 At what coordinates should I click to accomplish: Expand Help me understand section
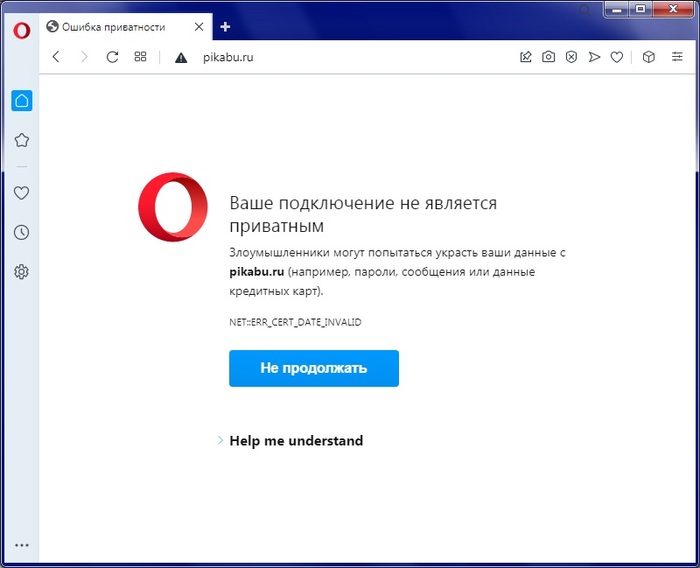click(x=291, y=441)
